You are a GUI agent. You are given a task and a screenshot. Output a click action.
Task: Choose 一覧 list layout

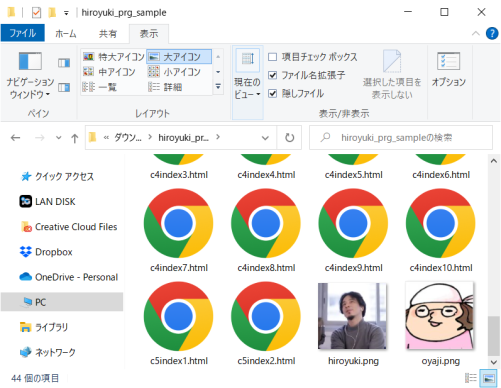[x=100, y=87]
